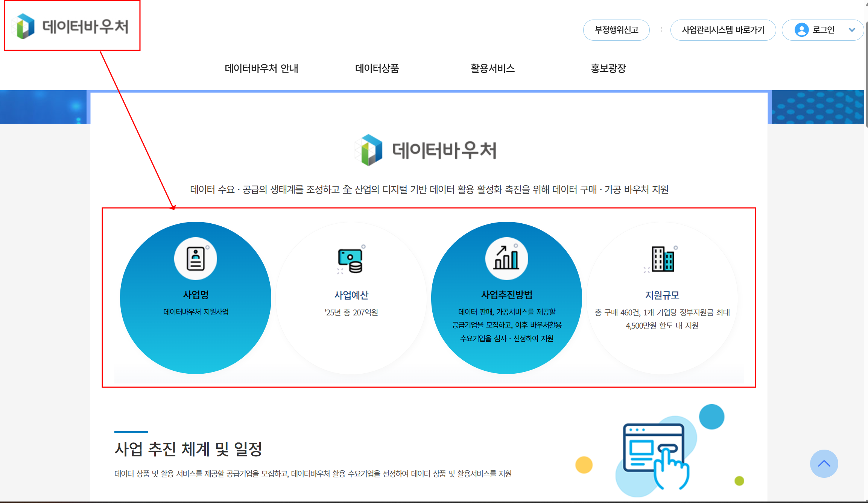Expand the 로그인 dropdown chevron
Screen dimensions: 868x503
[x=852, y=30]
